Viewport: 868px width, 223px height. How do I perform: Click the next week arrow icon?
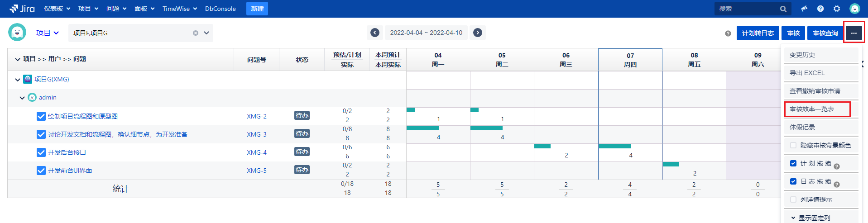coord(478,33)
